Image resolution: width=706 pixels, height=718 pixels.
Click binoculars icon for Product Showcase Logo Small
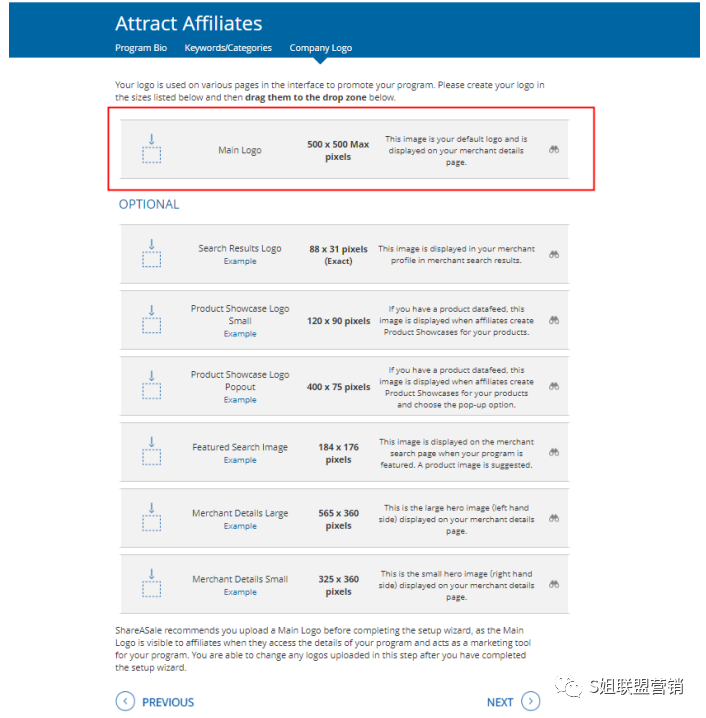click(x=554, y=321)
